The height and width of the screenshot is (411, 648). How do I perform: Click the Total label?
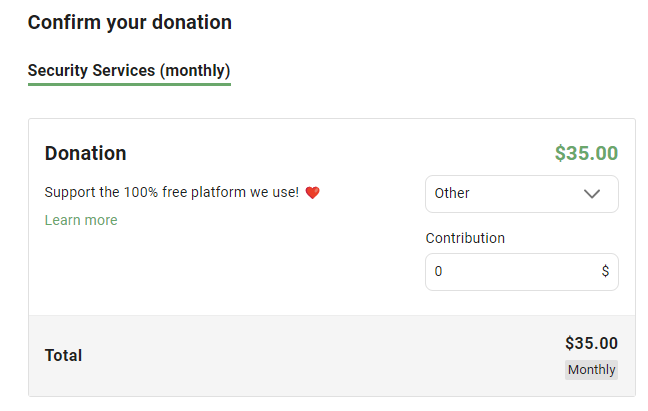pos(63,355)
